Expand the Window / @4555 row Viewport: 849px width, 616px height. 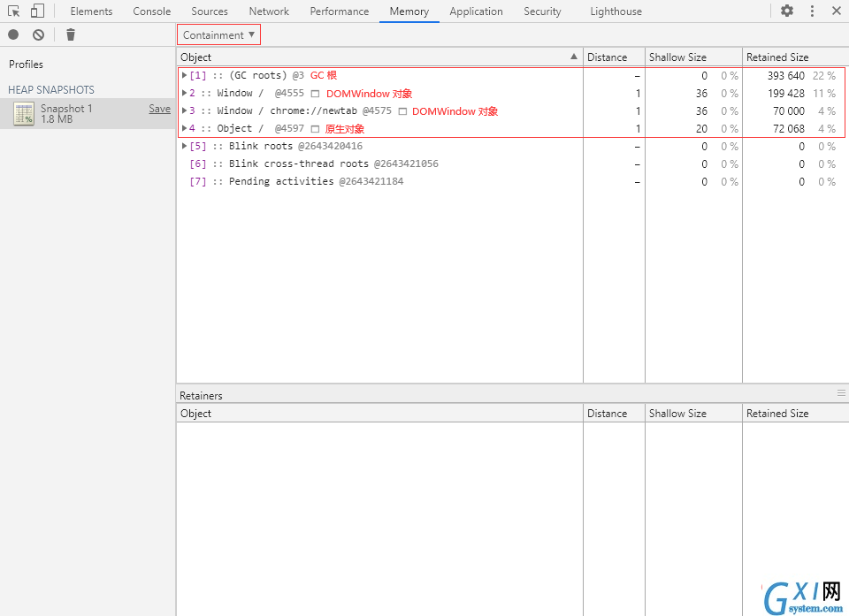click(x=184, y=93)
